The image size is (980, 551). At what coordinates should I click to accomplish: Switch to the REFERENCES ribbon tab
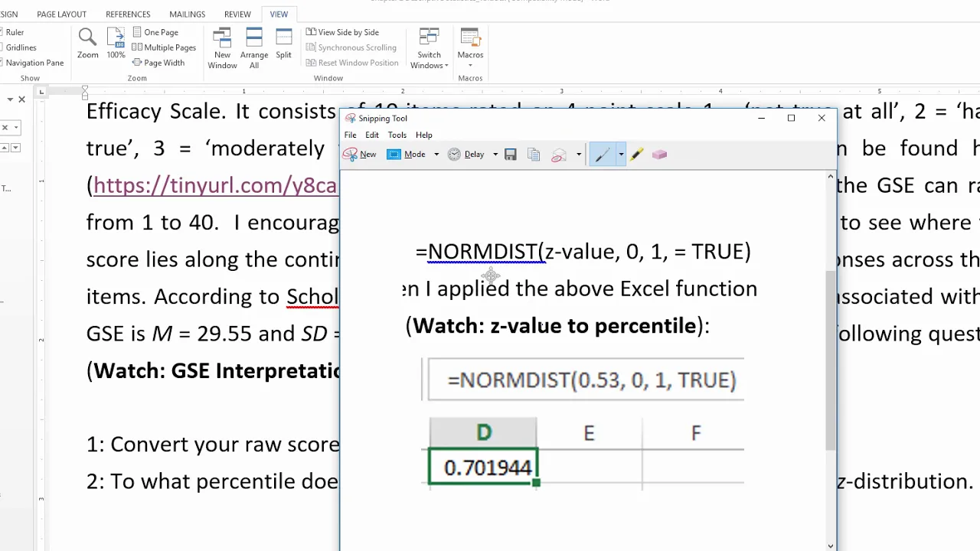(x=128, y=14)
